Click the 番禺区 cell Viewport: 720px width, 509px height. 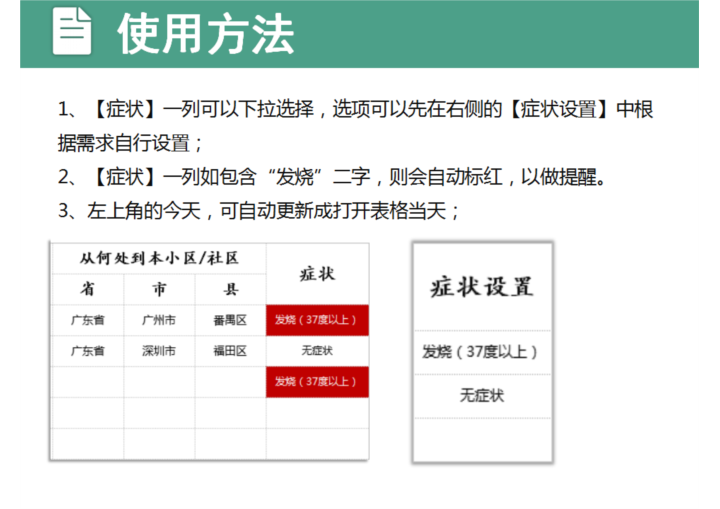coord(230,321)
